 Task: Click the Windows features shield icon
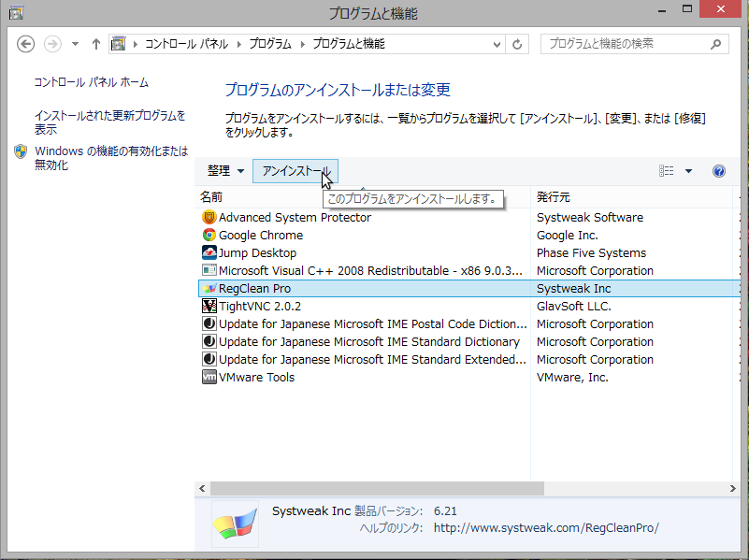[21, 151]
